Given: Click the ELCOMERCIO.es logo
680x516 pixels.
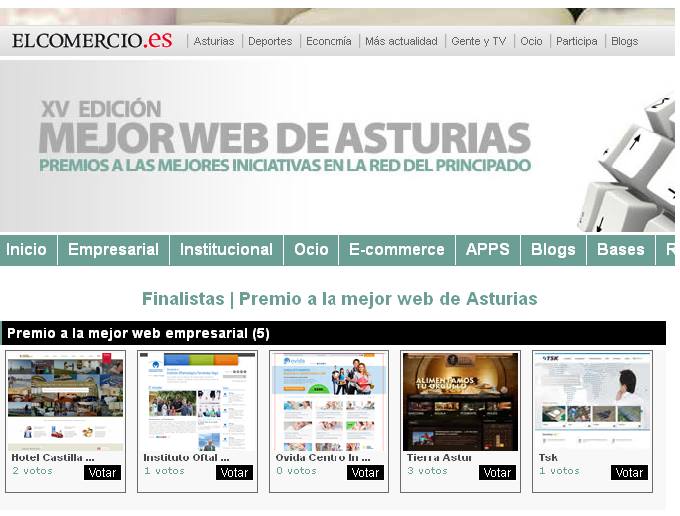Looking at the screenshot, I should [92, 40].
